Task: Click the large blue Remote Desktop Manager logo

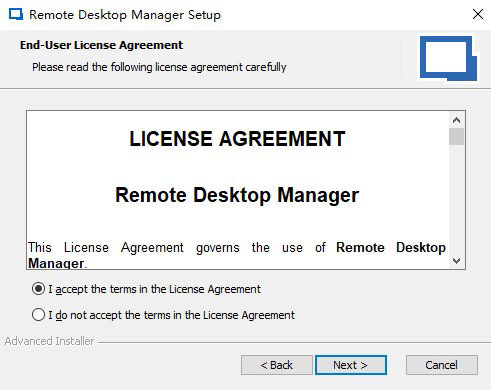Action: tap(448, 58)
